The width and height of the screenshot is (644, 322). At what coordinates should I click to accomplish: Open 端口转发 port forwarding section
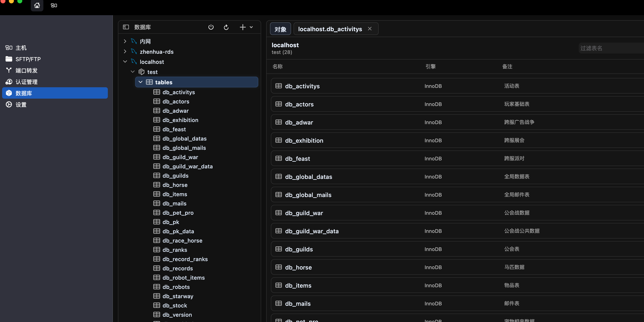coord(26,71)
